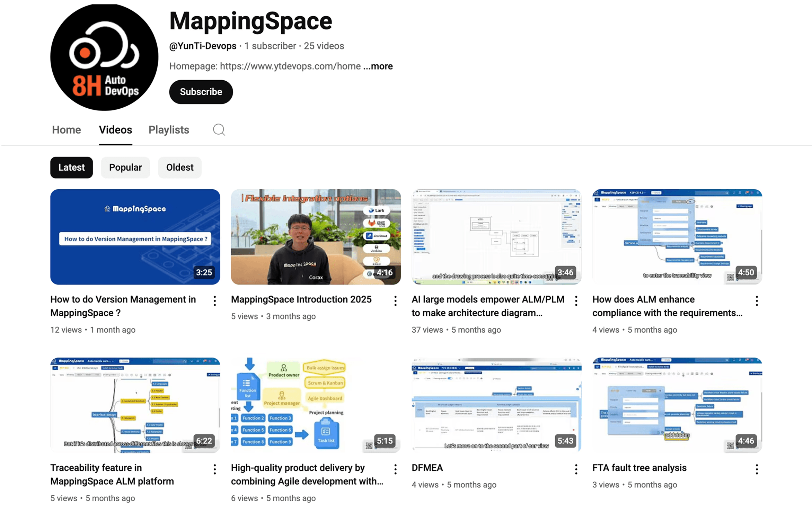Open options menu for Traceability feature video
Screen dimensions: 812x505
point(215,469)
